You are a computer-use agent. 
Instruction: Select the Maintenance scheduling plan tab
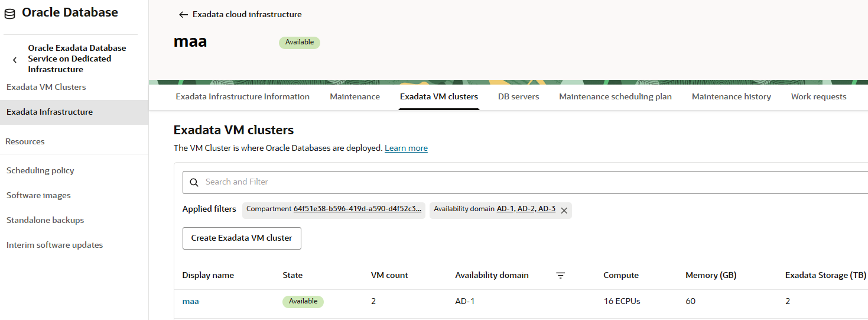(615, 96)
